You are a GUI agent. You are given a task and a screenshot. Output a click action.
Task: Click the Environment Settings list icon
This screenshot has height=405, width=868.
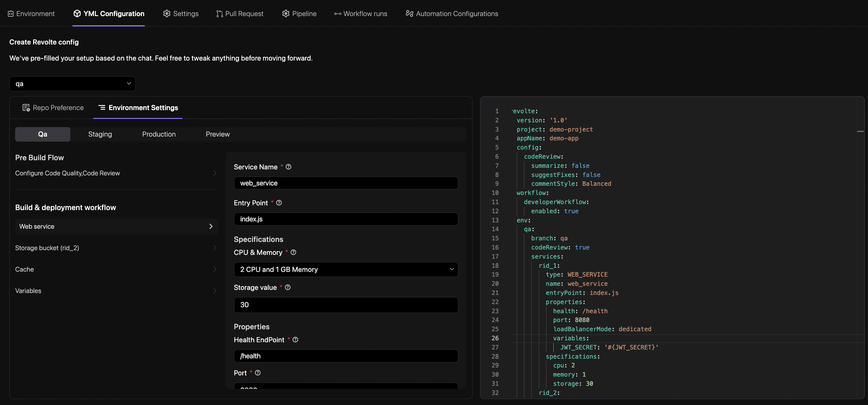point(102,107)
